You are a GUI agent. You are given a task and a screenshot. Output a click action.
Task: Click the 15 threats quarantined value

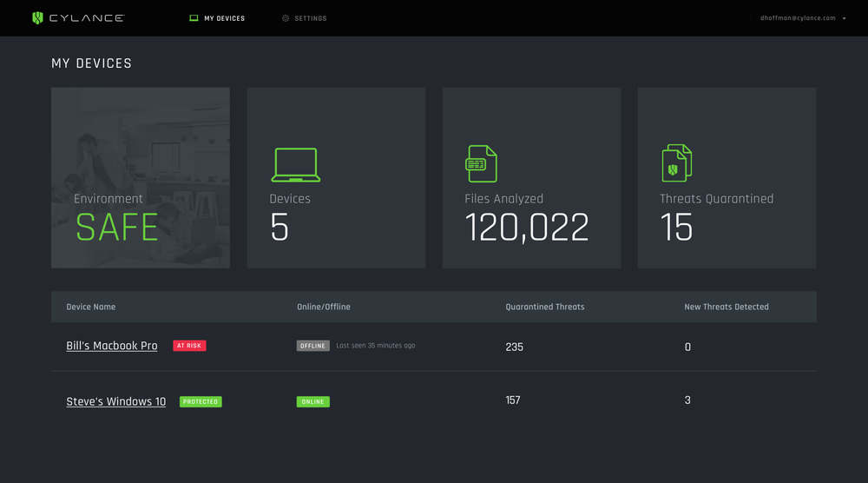(676, 227)
